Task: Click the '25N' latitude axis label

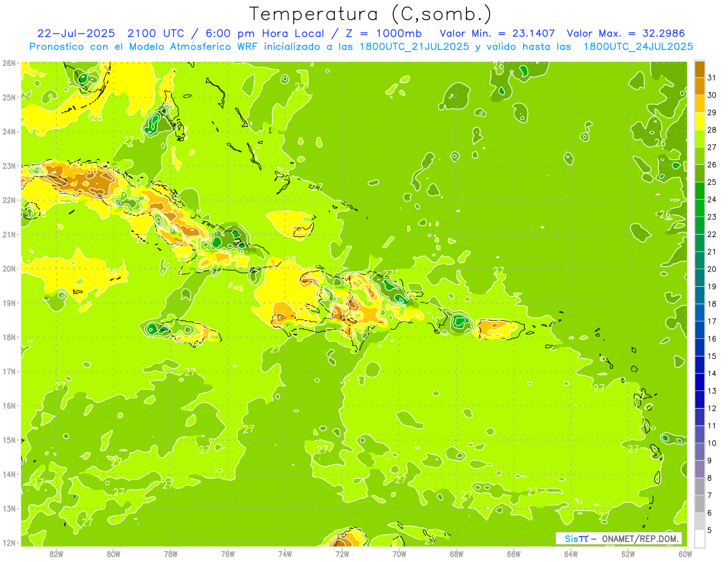Action: [9, 97]
